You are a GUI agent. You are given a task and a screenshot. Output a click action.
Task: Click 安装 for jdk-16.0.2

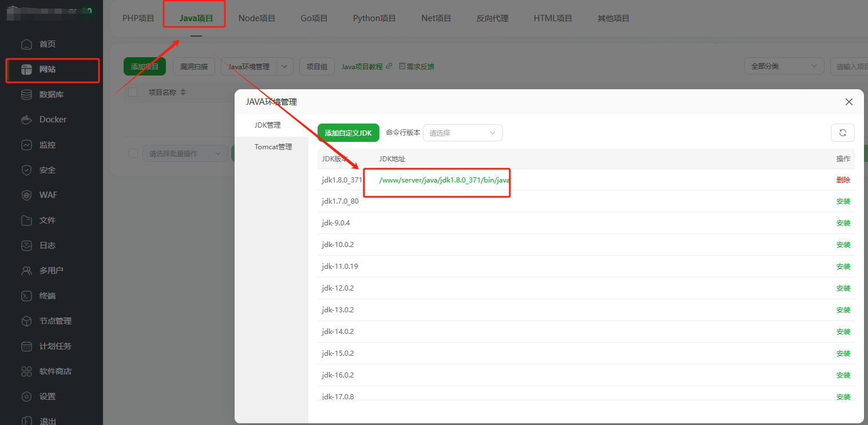point(843,375)
